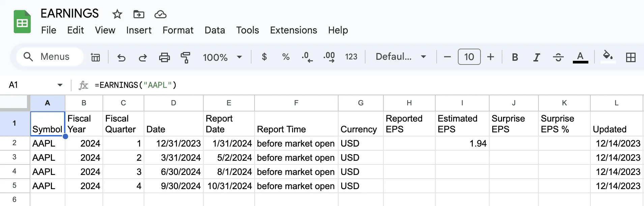Click the cell with 6/30/2024
The width and height of the screenshot is (644, 206).
pyautogui.click(x=173, y=172)
